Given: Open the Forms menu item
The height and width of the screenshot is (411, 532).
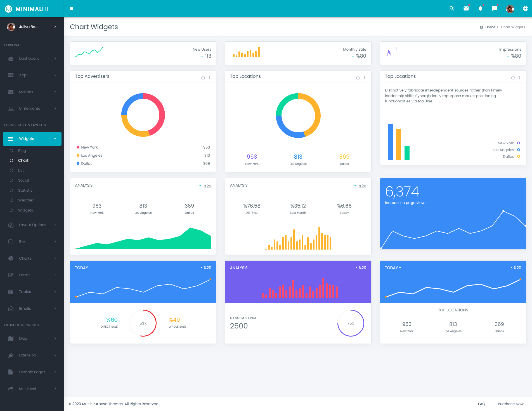Looking at the screenshot, I should (x=32, y=275).
